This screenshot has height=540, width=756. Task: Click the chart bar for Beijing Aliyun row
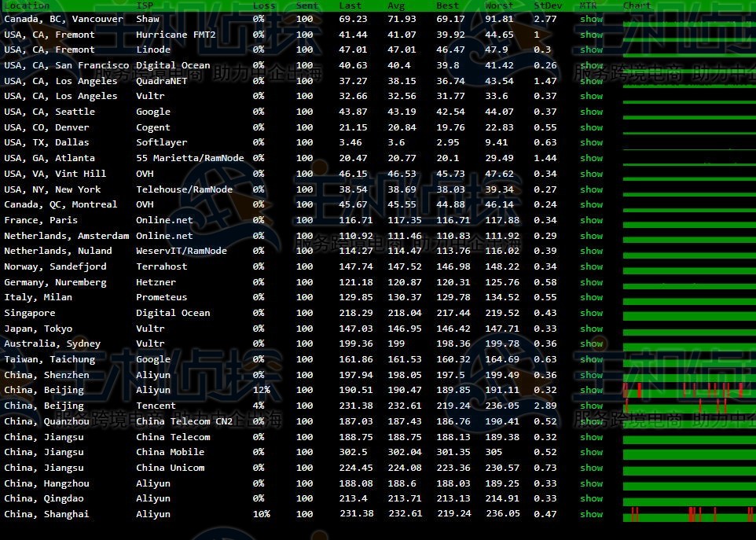688,391
